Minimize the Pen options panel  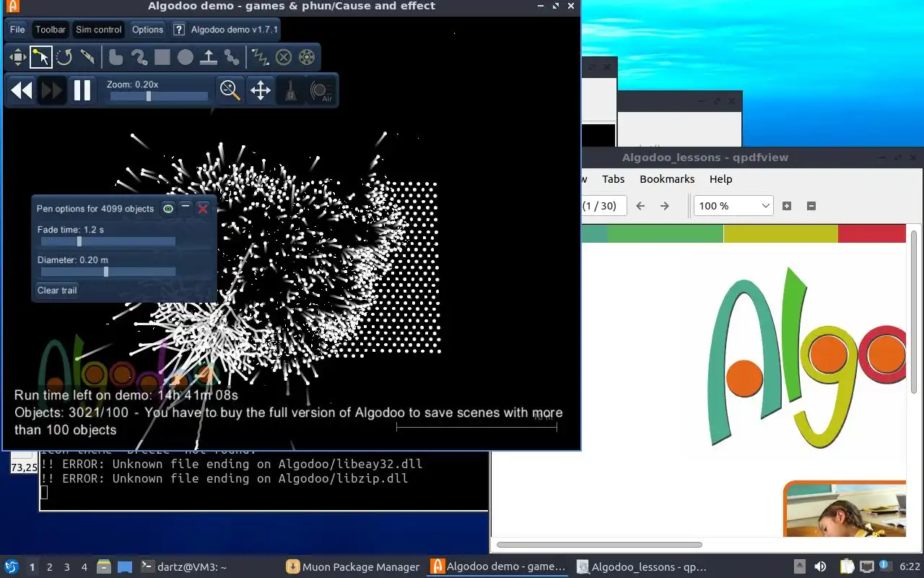[x=186, y=209]
